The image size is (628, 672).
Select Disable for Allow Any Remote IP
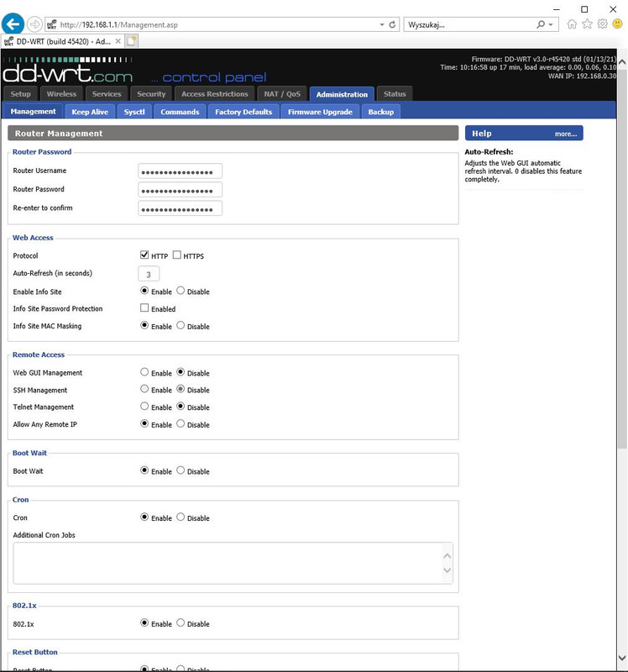pos(181,423)
